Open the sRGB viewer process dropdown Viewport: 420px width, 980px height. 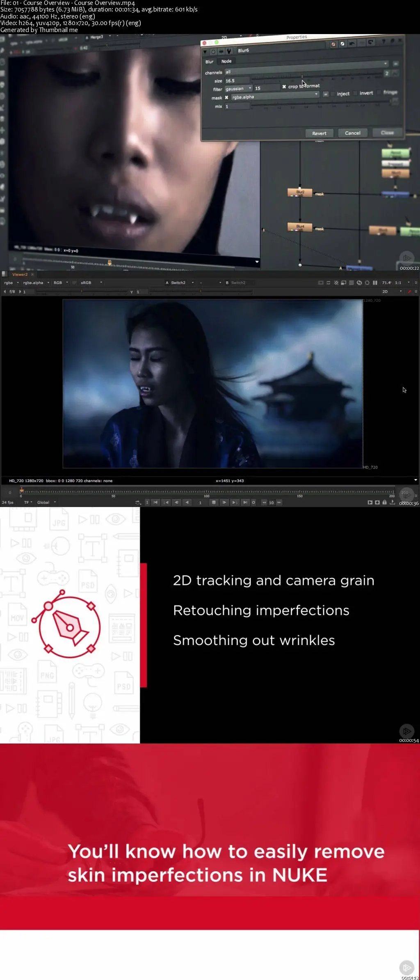coord(91,282)
